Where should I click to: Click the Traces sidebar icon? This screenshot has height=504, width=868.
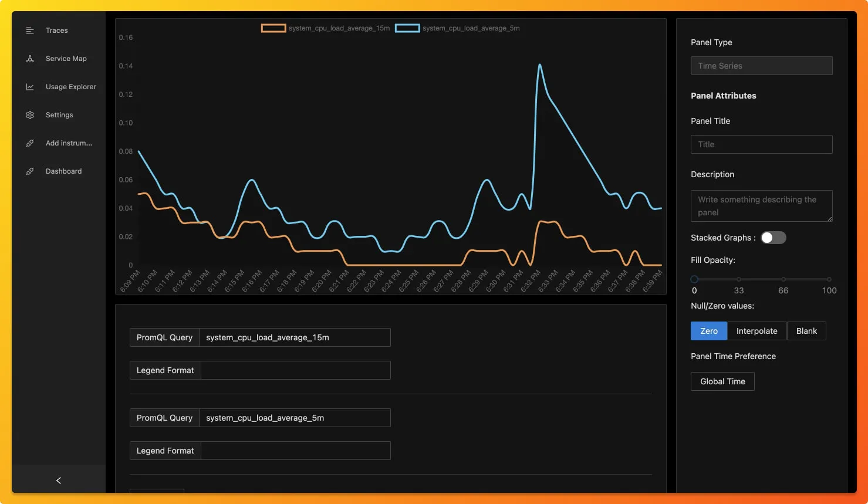point(30,31)
